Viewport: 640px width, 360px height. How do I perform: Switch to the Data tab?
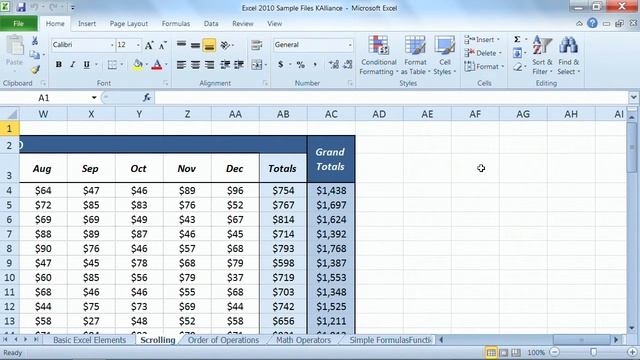tap(211, 24)
